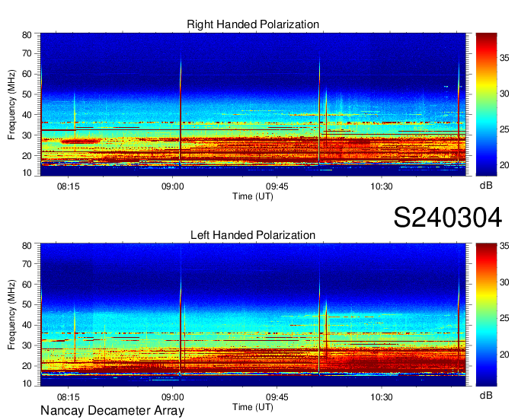Click the "09:00" tick under right-handed plot
This screenshot has height=420, width=518.
pyautogui.click(x=172, y=186)
